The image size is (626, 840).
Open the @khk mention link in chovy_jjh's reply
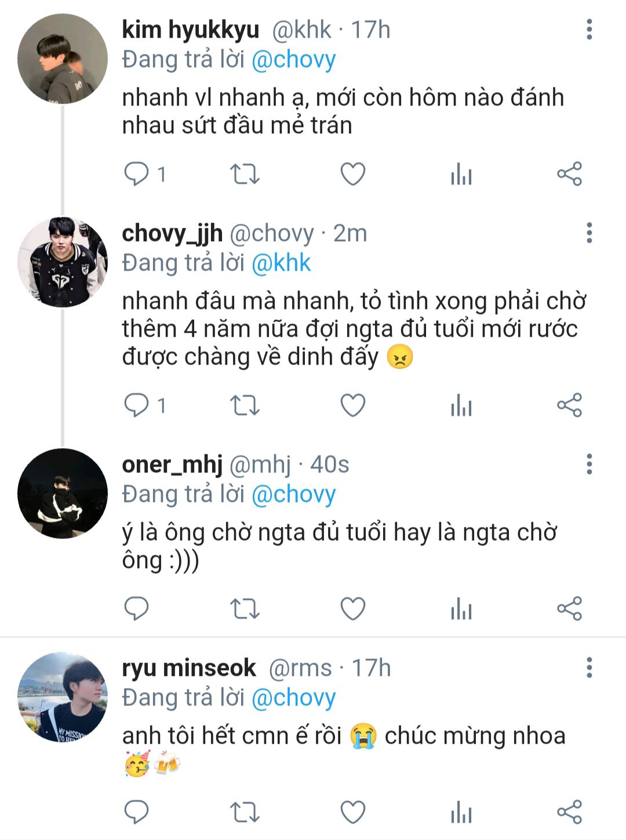click(x=281, y=263)
